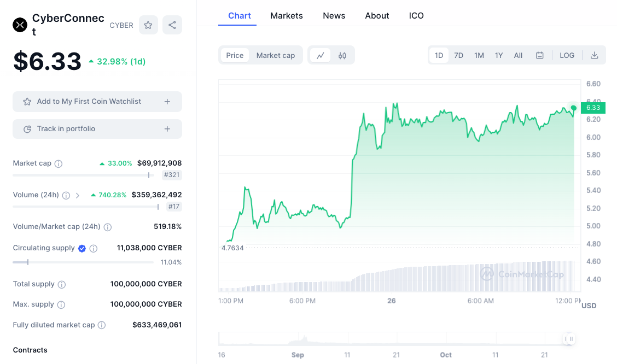Click the star favorite icon beside CYBER

coord(148,25)
